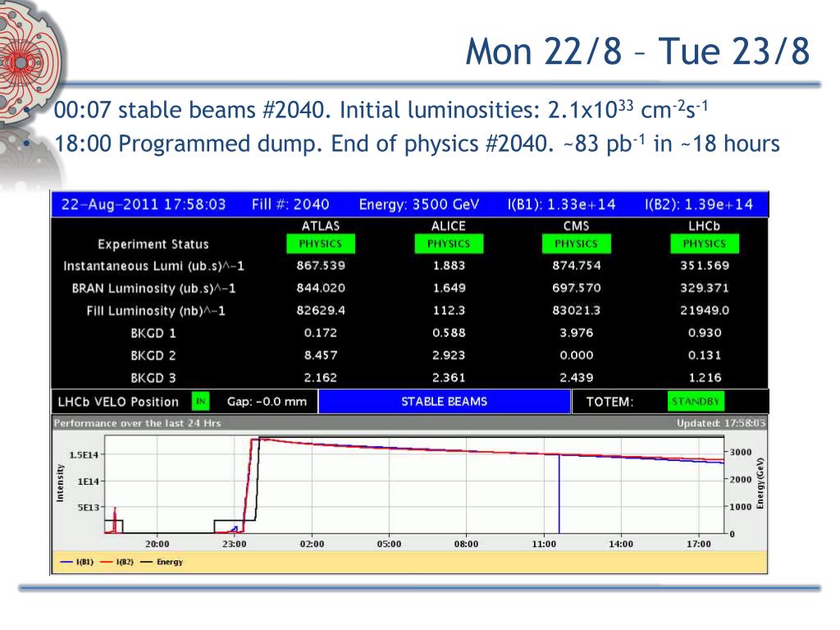Click the BKGD 1 row label
This screenshot has height=630, width=840.
click(x=153, y=333)
